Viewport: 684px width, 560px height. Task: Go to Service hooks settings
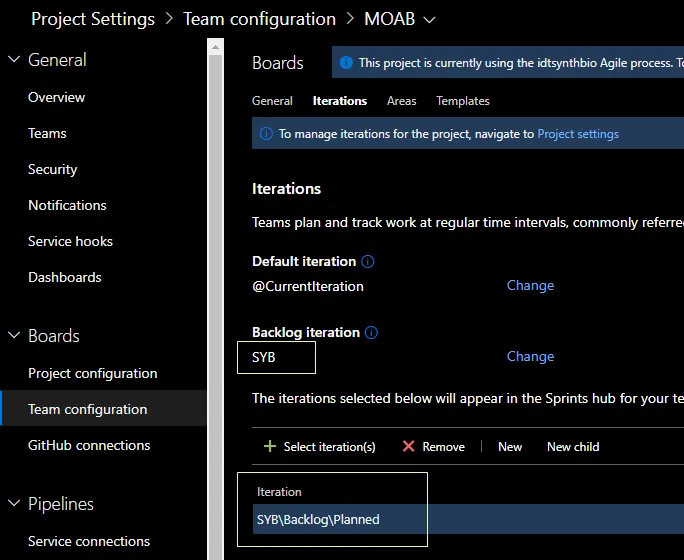coord(70,242)
